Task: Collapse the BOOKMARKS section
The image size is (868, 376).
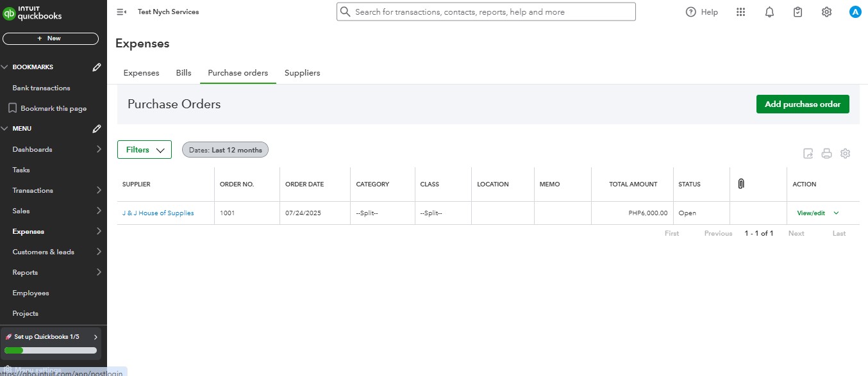Action: 4,67
